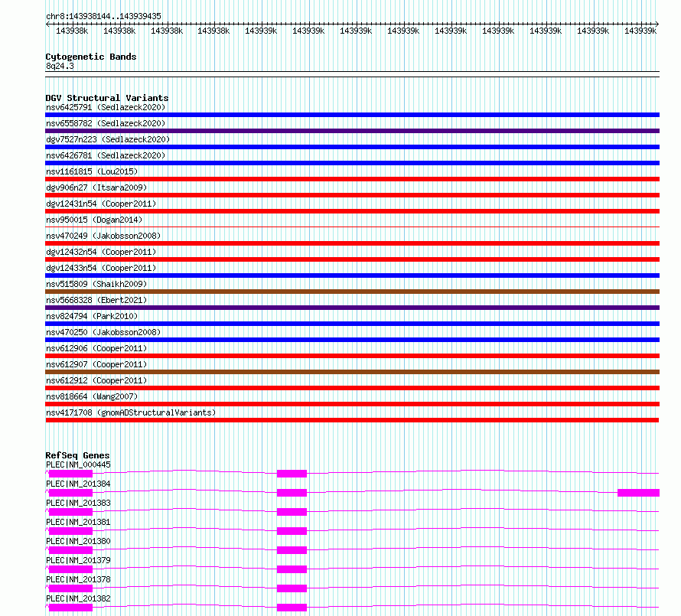Open variant nsv1161815 (Lou2015) label
681x616 pixels.
pos(92,171)
